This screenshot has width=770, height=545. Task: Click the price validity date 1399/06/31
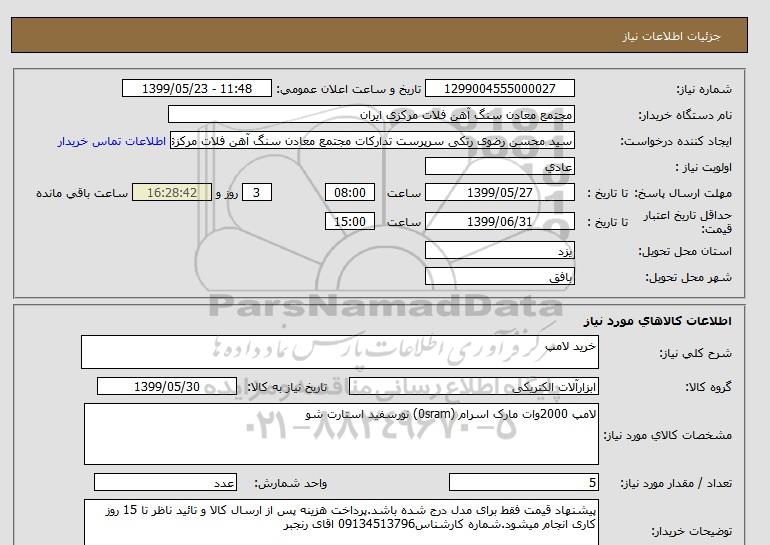pyautogui.click(x=499, y=221)
